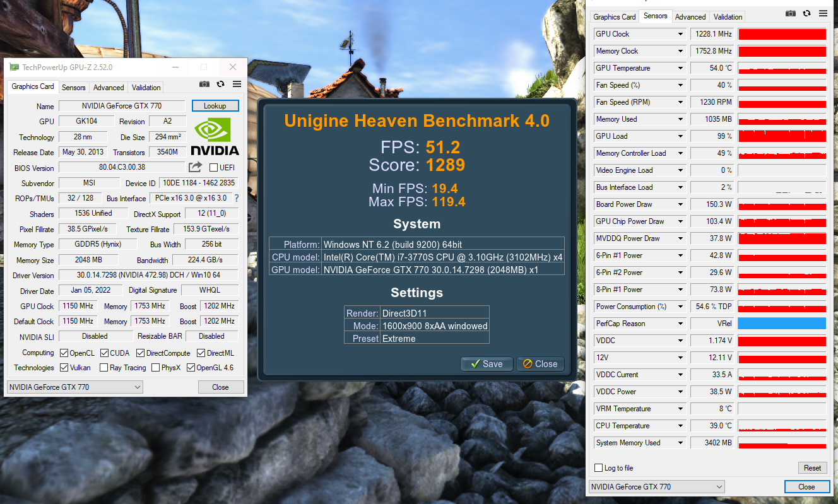The image size is (838, 504).
Task: Switch to Advanced tab in GPU-Z 2.52.0 window
Action: click(x=109, y=88)
